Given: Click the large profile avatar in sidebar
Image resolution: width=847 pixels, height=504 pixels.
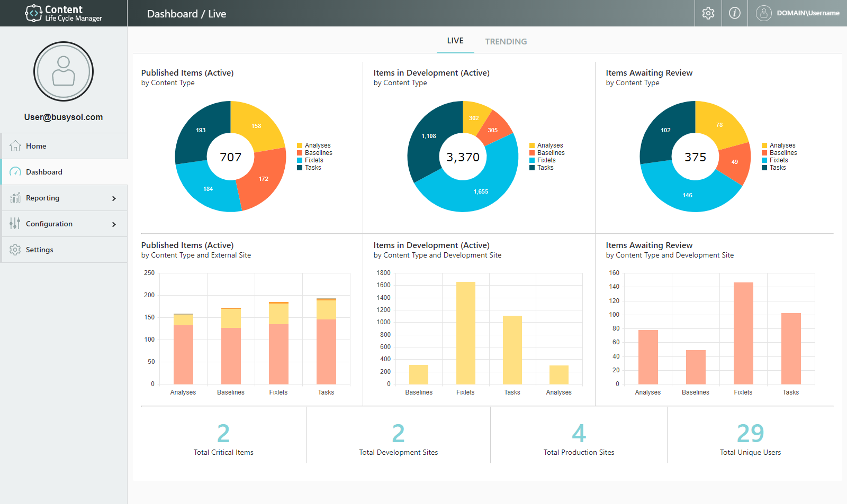Looking at the screenshot, I should (64, 71).
